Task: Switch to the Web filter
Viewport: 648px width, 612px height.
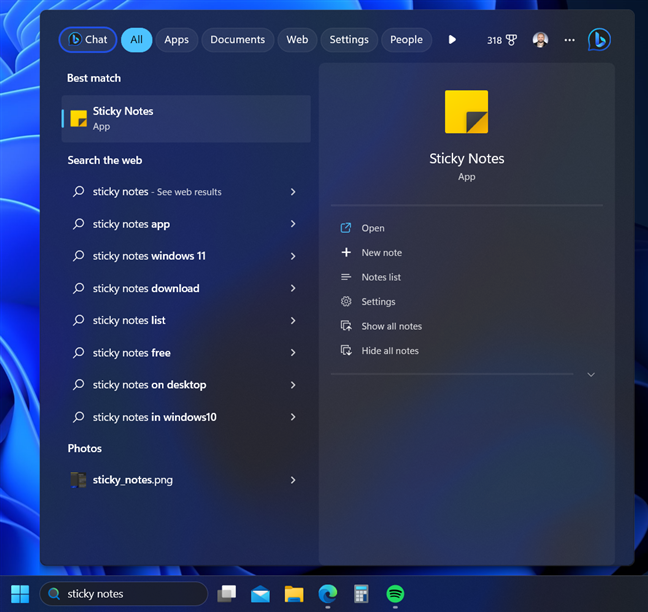Action: tap(297, 40)
